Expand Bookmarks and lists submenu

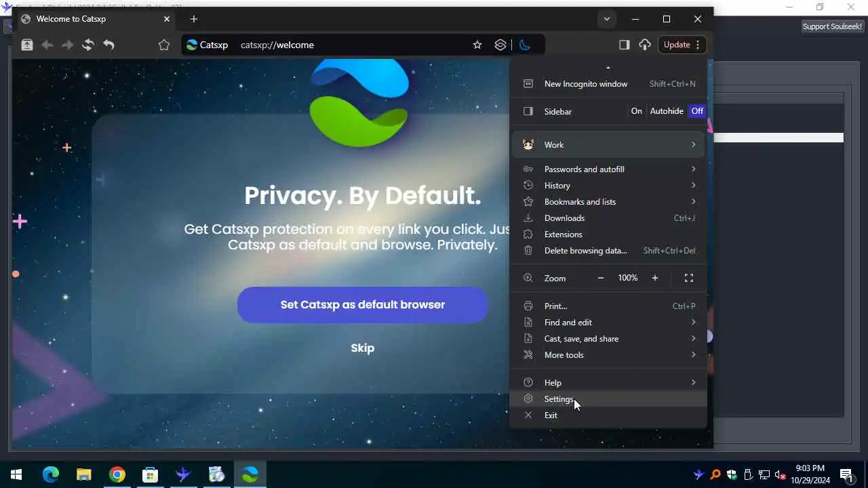pyautogui.click(x=608, y=202)
